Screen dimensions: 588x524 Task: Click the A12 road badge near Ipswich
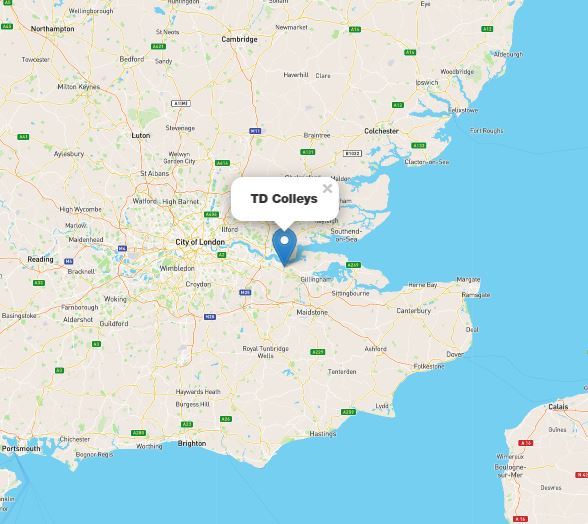click(398, 105)
